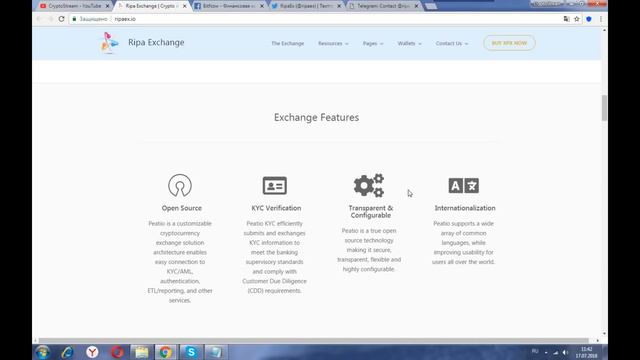Close the CryptoStream YouTube tab
640x360 pixels.
click(x=107, y=6)
